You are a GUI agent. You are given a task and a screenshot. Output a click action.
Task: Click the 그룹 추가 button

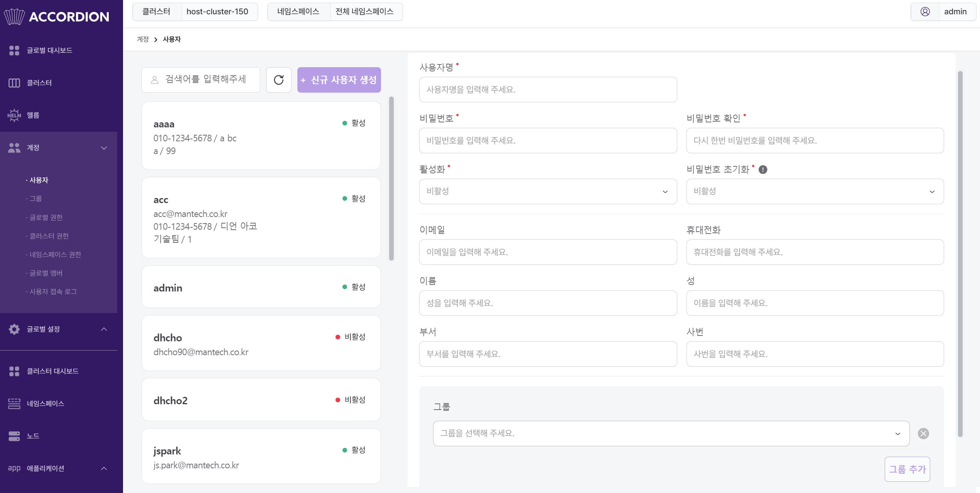pyautogui.click(x=907, y=469)
